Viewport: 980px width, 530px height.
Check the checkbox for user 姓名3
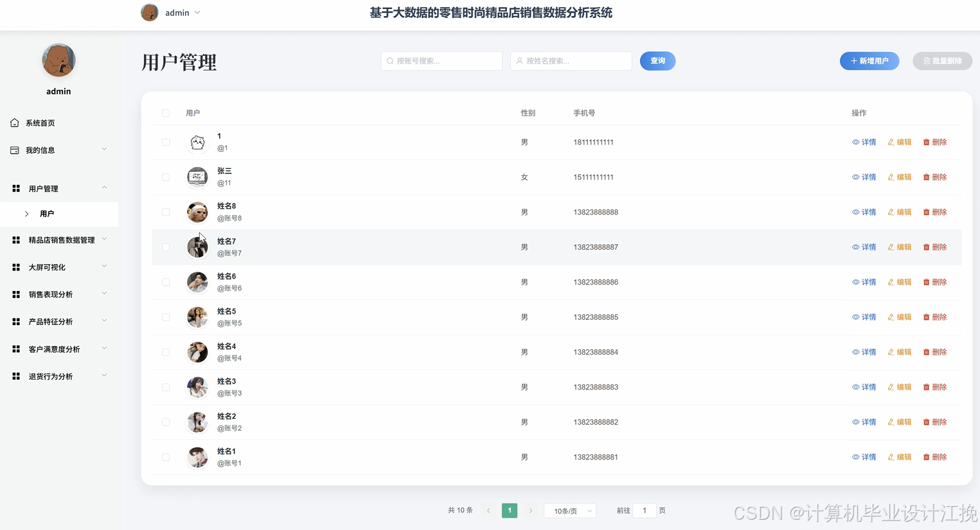pos(166,387)
